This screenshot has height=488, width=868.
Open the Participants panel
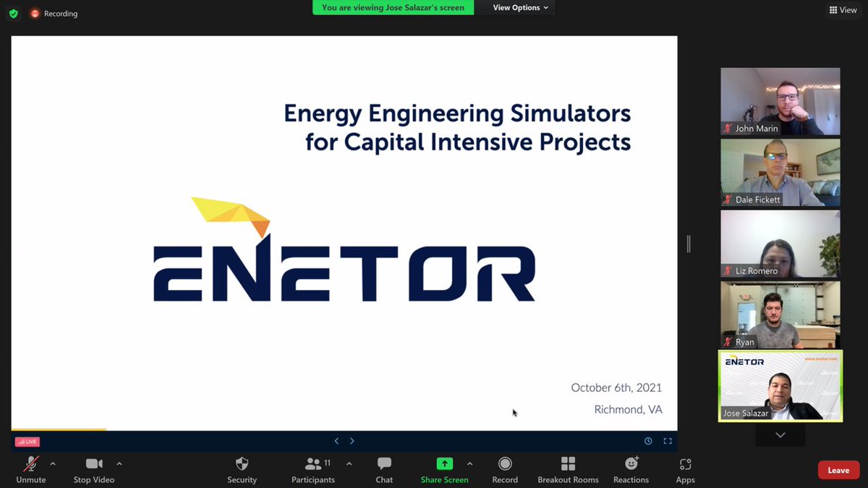[x=313, y=470]
